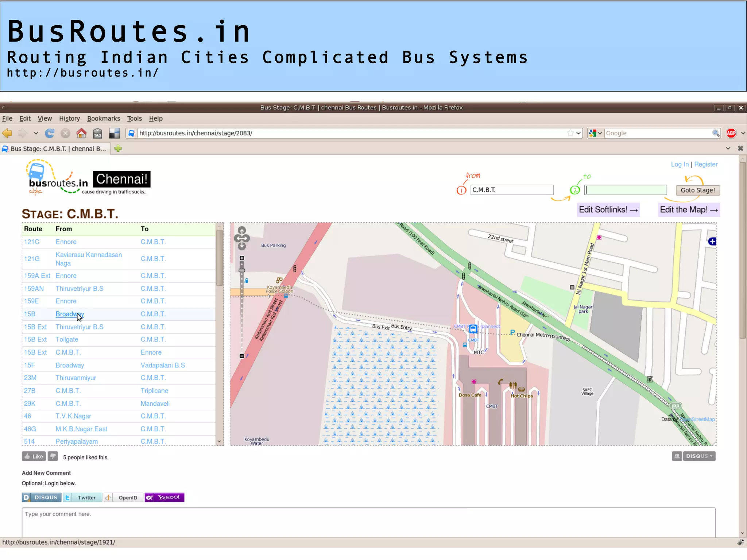Click the route list scrollbar thumb
747x560 pixels.
pos(220,258)
